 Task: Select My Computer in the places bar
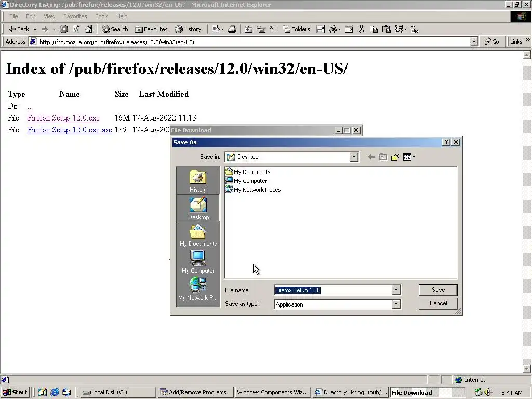click(x=198, y=262)
